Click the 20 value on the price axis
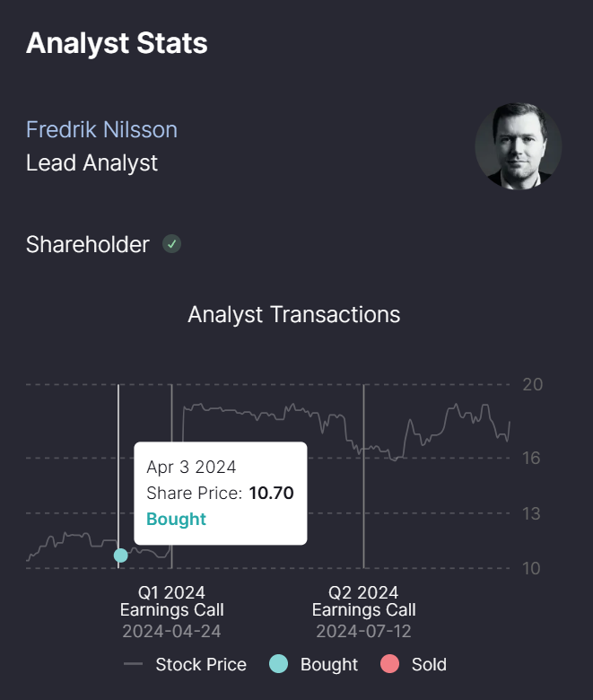 (533, 384)
